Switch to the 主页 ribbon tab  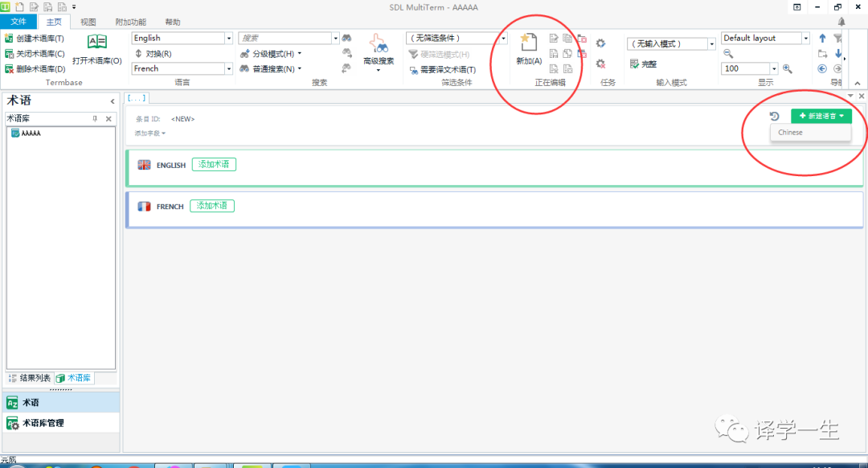(x=54, y=23)
